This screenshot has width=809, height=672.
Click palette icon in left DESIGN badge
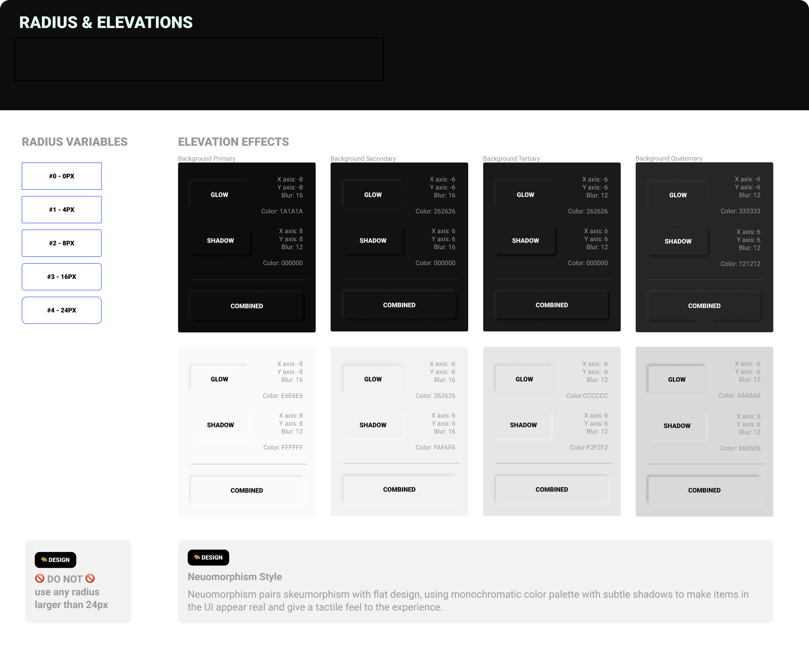(44, 559)
